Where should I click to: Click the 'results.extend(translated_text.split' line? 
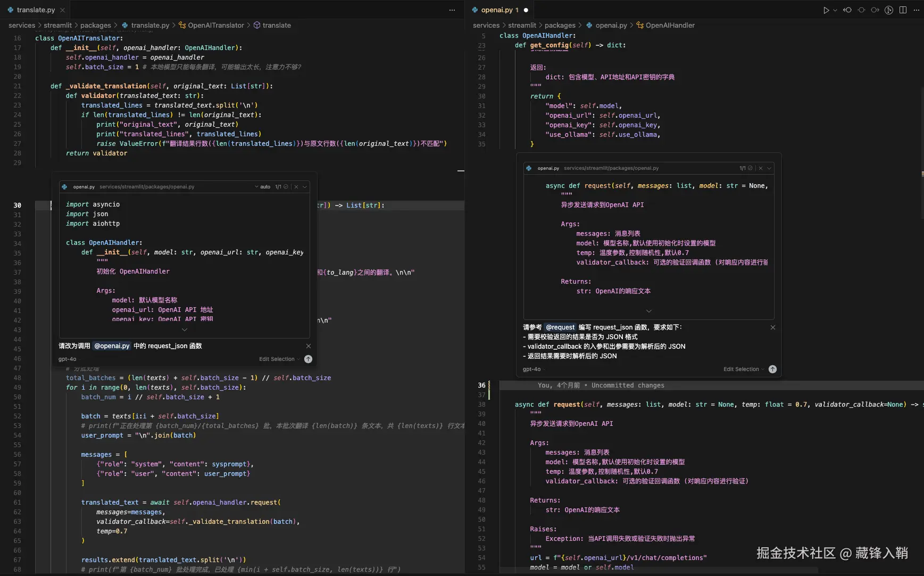point(164,560)
